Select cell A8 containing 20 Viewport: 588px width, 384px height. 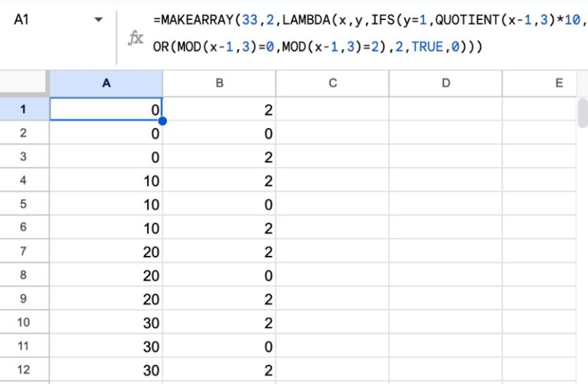tap(106, 274)
